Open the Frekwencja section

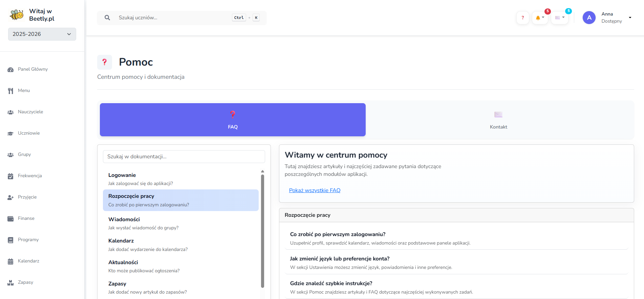[30, 176]
